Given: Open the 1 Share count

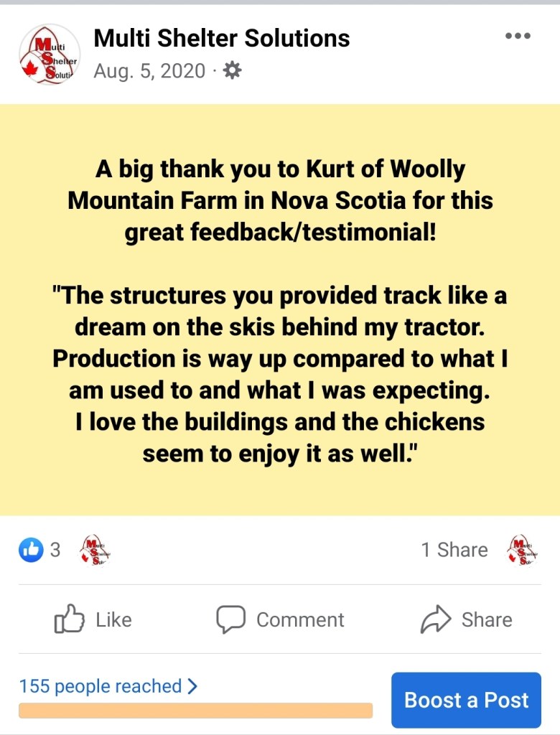Looking at the screenshot, I should [x=454, y=550].
